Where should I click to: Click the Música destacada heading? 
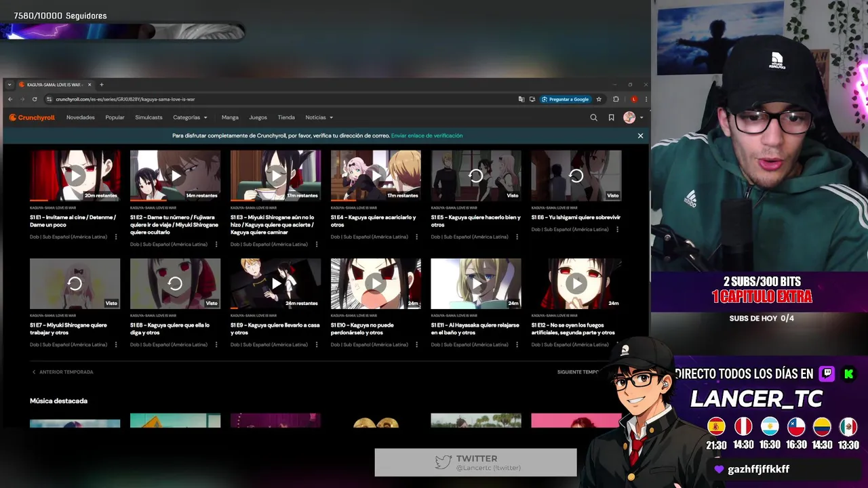pyautogui.click(x=58, y=401)
